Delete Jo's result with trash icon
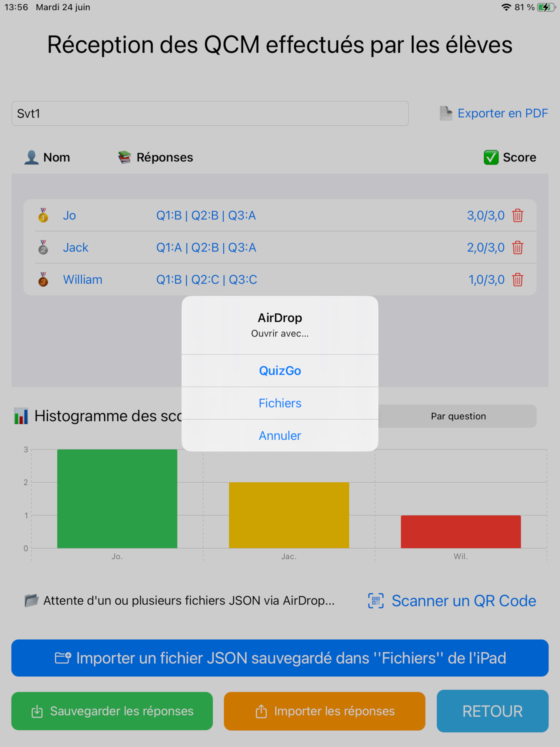Screen dimensions: 560x747 (x=517, y=215)
